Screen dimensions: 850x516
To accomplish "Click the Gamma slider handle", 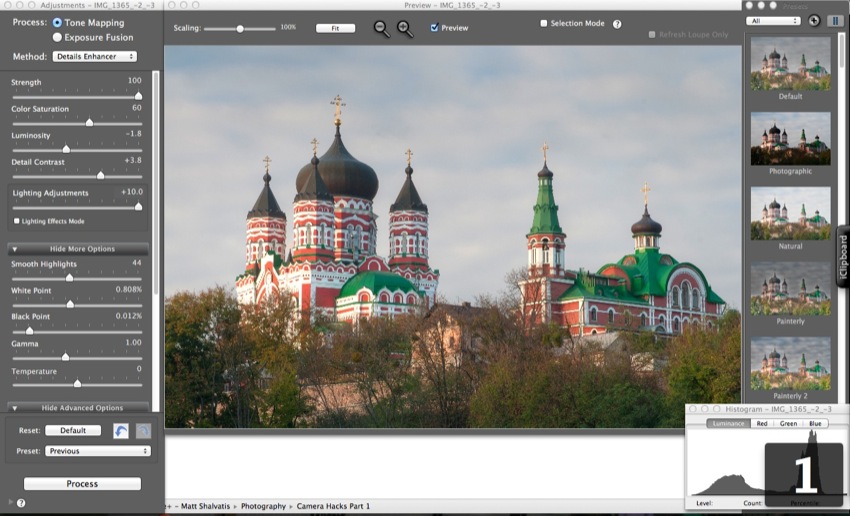I will click(x=66, y=357).
